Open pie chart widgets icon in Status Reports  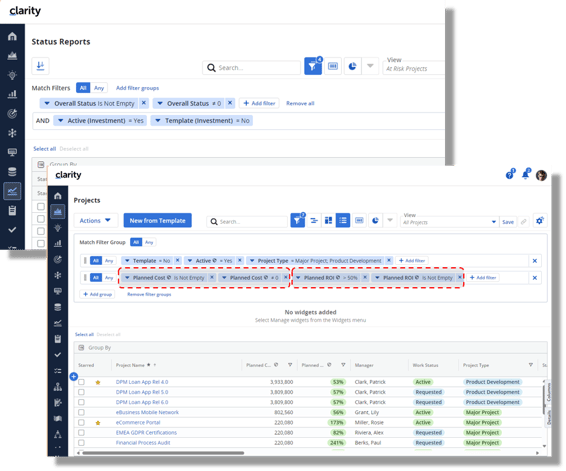[x=352, y=66]
